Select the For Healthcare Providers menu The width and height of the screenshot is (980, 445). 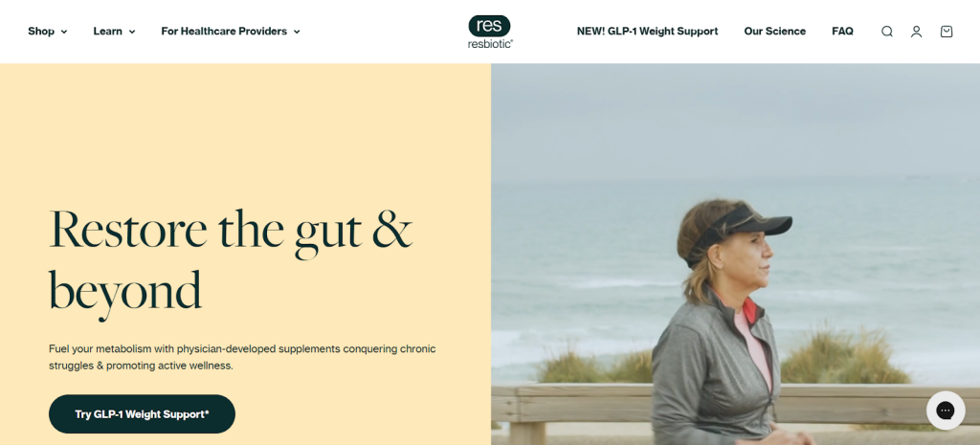click(224, 32)
